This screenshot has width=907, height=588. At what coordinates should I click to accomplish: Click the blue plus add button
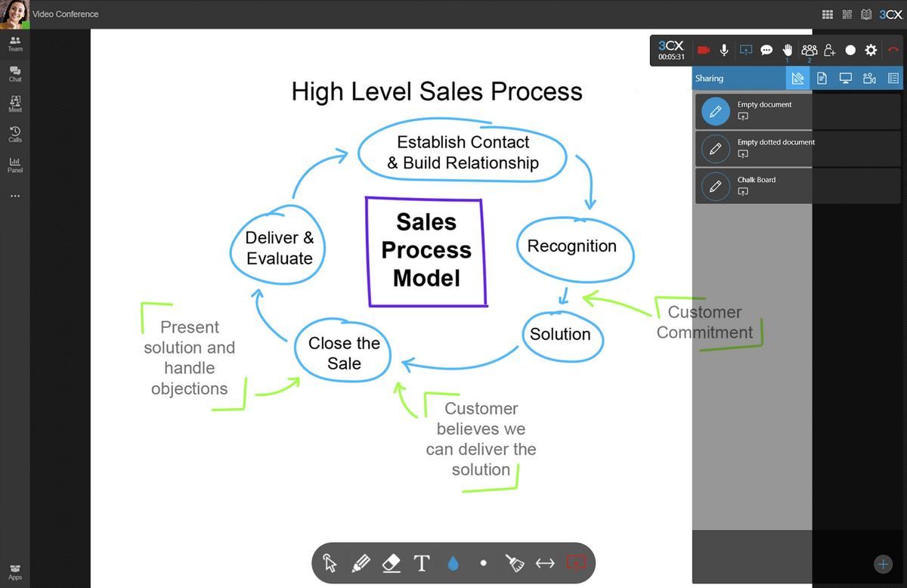[883, 563]
